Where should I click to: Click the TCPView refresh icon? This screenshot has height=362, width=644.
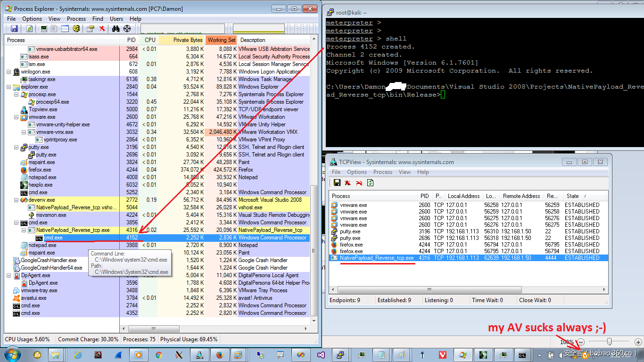(371, 183)
